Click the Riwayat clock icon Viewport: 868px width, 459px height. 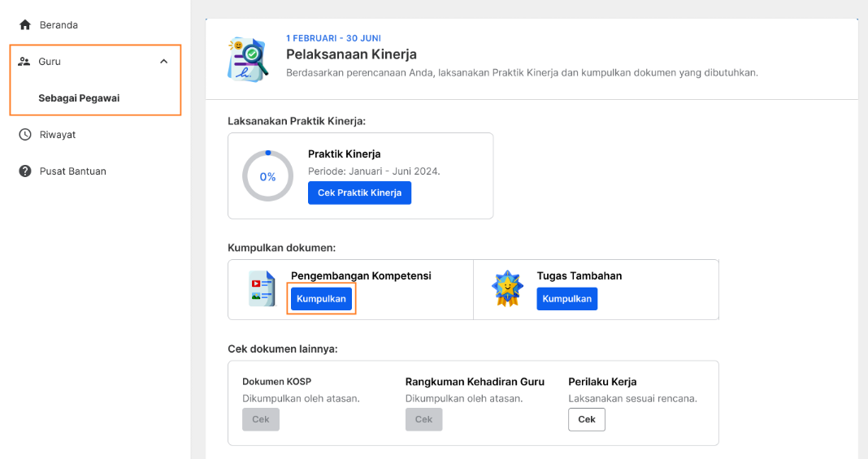(x=25, y=134)
